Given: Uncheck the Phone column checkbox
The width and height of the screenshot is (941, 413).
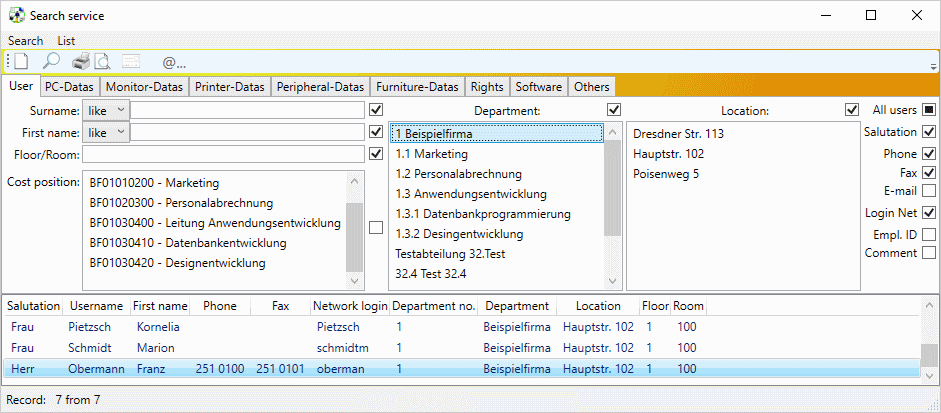Looking at the screenshot, I should tap(929, 153).
